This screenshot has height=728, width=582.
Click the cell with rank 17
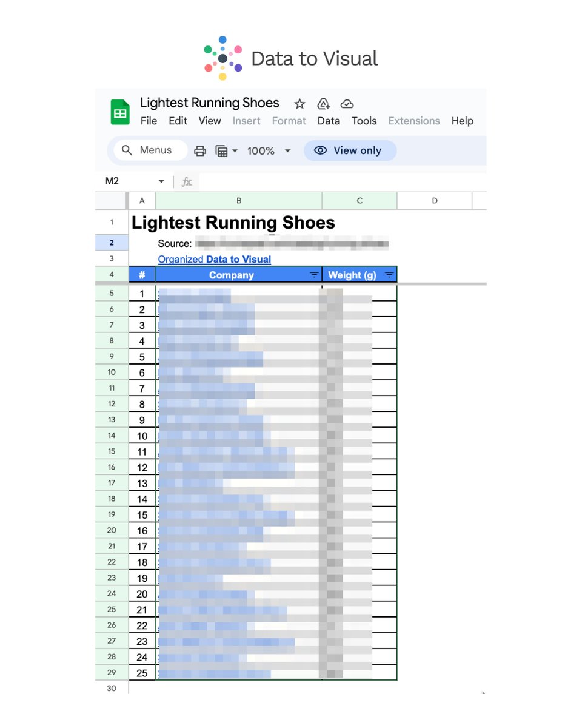142,547
